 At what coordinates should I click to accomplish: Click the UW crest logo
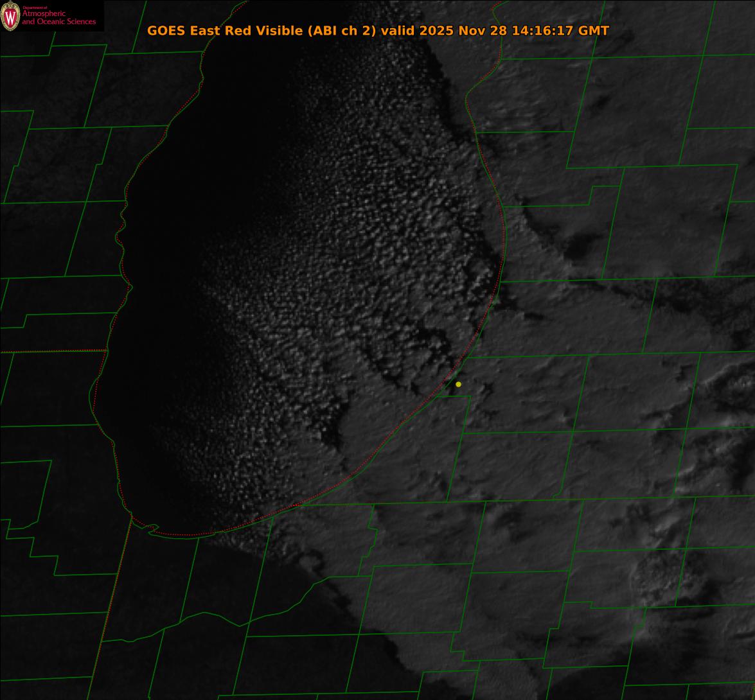click(x=10, y=16)
